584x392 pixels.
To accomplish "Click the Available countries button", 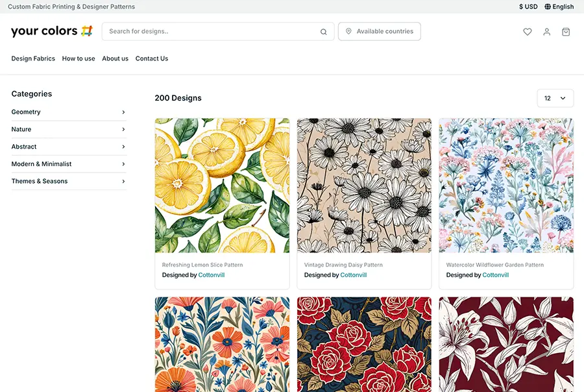I will (380, 31).
